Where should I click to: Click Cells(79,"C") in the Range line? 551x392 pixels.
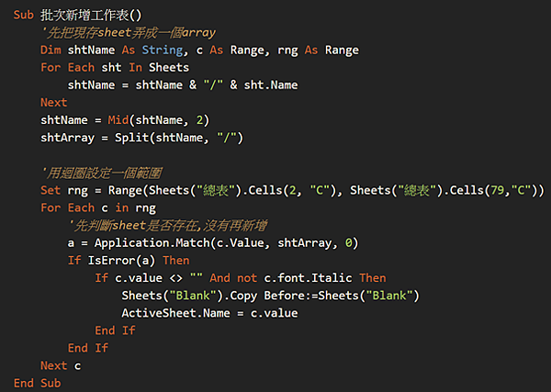coord(498,190)
